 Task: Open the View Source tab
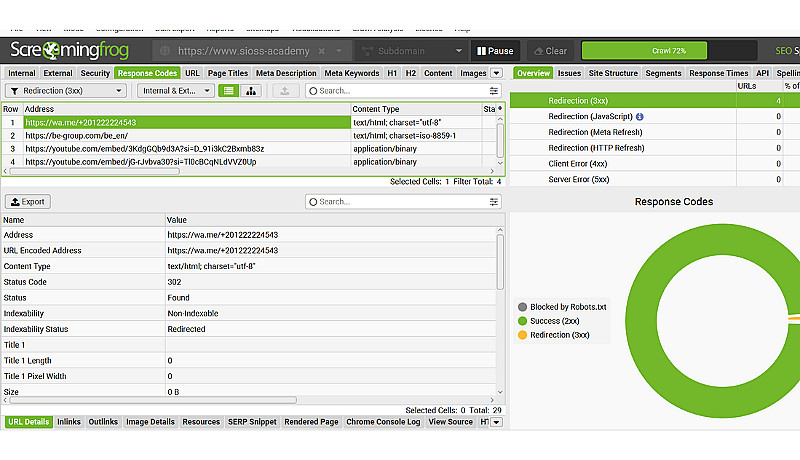click(x=451, y=422)
